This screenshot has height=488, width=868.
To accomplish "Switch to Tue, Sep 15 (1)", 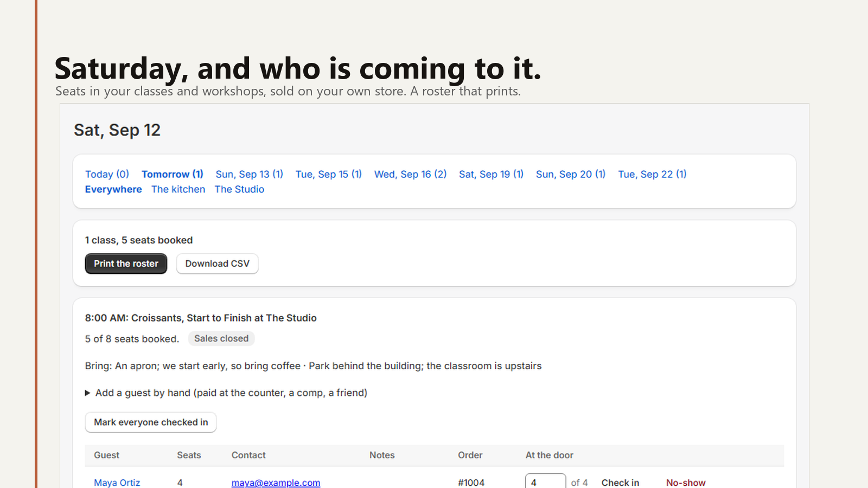I will 329,174.
